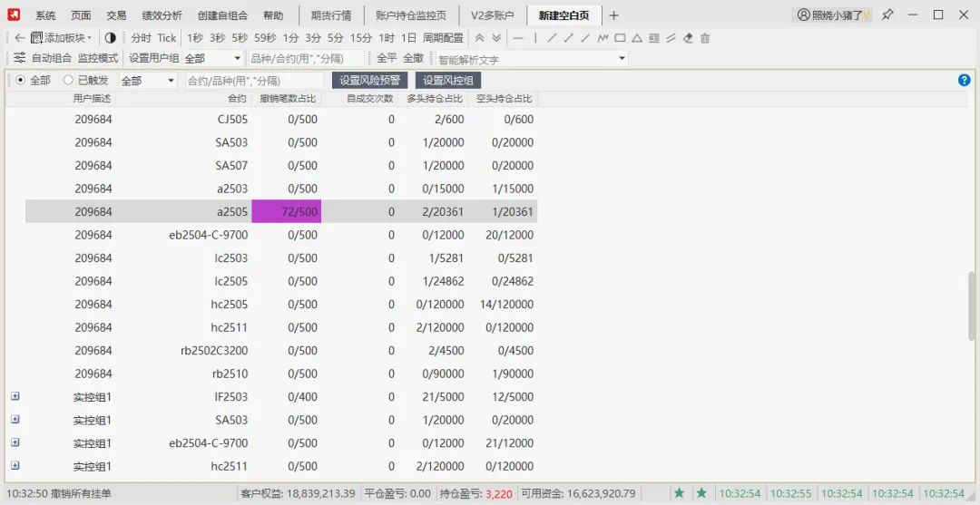980x505 pixels.
Task: Select the Tick chart period
Action: click(x=167, y=38)
